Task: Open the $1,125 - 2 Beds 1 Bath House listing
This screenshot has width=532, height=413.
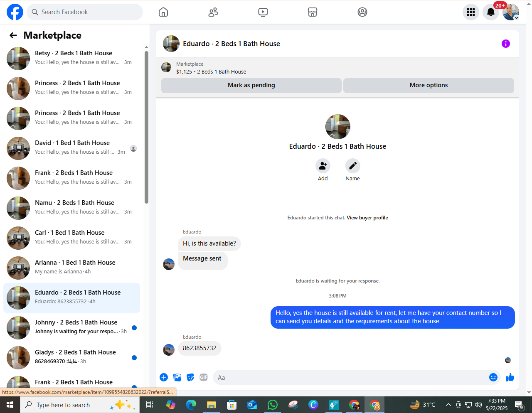Action: coord(211,72)
